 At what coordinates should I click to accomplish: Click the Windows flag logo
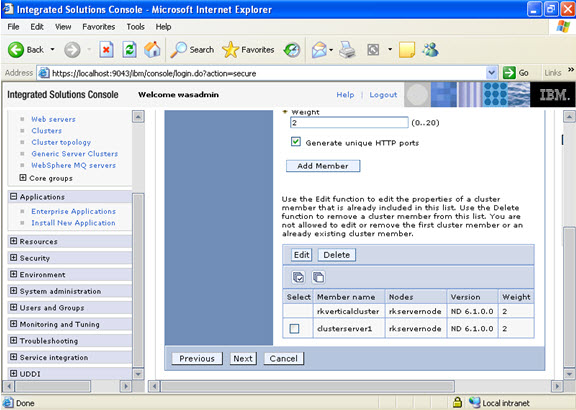click(563, 26)
